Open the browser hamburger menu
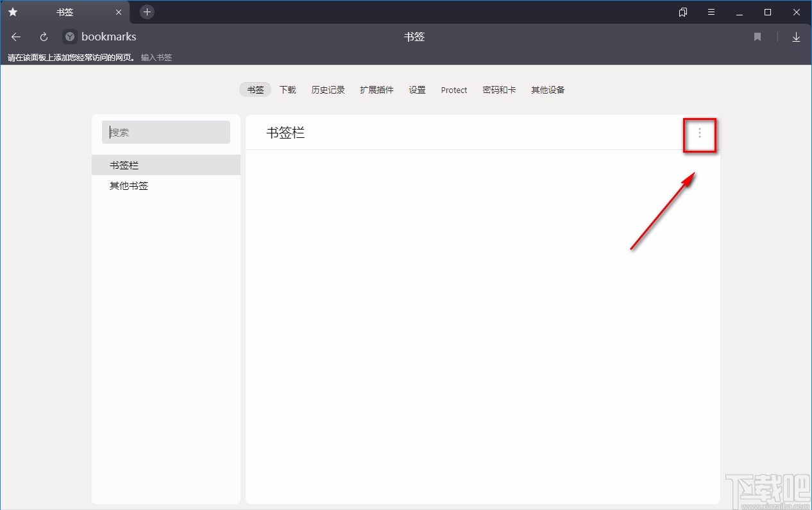This screenshot has width=812, height=510. pyautogui.click(x=711, y=12)
